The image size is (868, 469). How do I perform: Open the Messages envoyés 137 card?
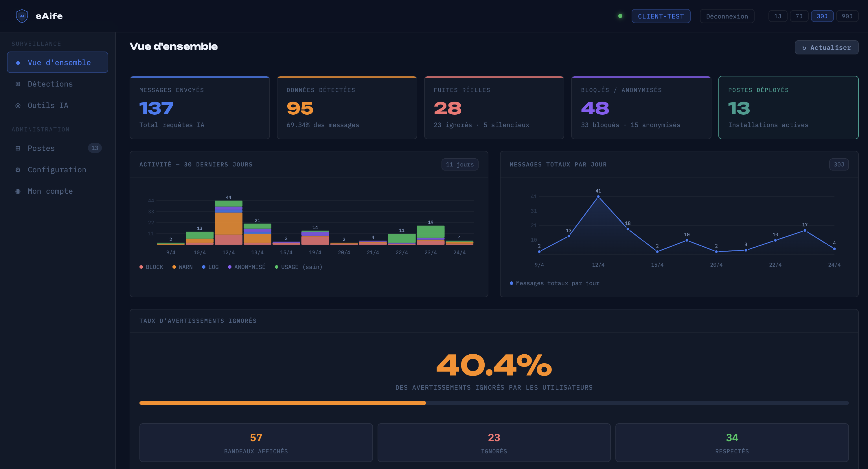coord(200,108)
